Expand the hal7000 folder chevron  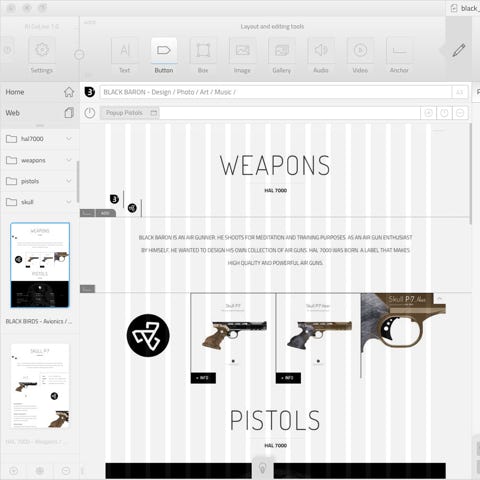(x=69, y=139)
